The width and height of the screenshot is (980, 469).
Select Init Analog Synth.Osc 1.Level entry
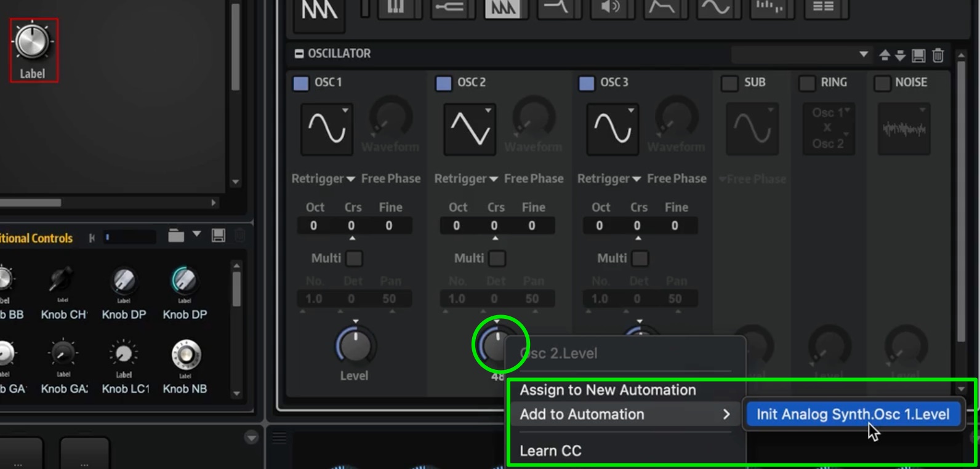click(x=853, y=414)
